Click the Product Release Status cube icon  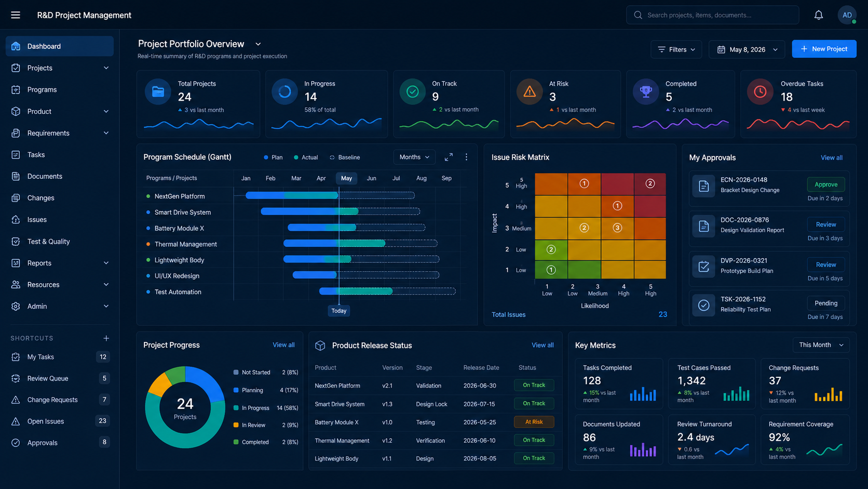(320, 346)
